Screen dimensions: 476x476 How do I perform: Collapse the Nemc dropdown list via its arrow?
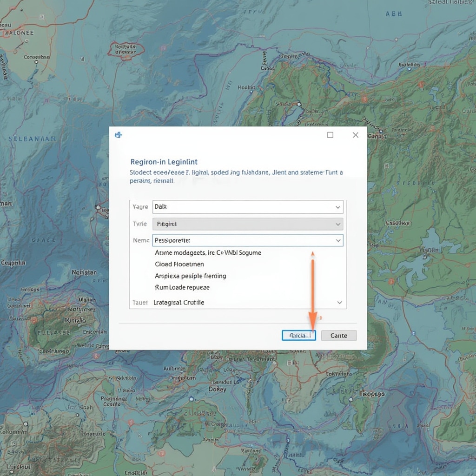[338, 241]
